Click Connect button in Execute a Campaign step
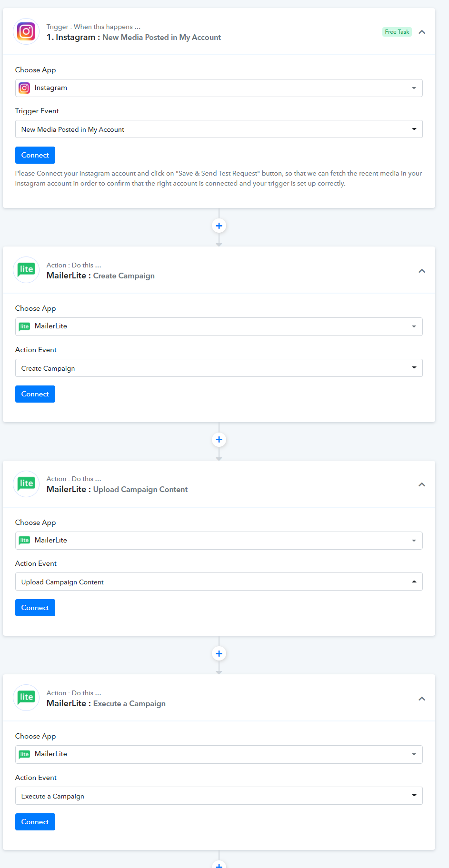Image resolution: width=449 pixels, height=868 pixels. [35, 822]
